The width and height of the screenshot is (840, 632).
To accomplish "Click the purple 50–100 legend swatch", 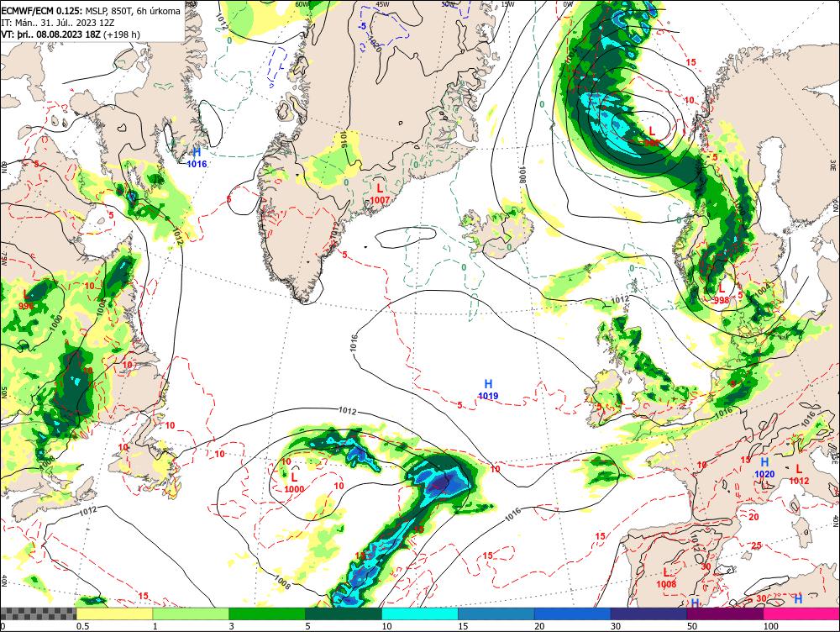I will [725, 614].
